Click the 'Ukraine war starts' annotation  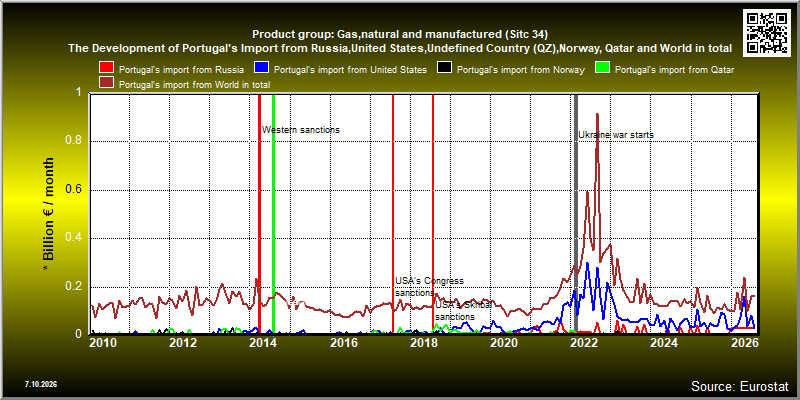(616, 135)
